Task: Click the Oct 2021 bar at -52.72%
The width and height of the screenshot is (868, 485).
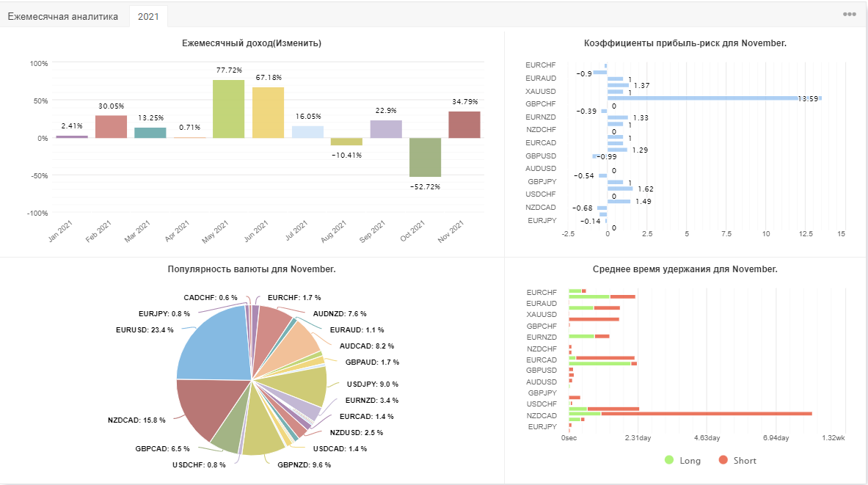Action: 425,158
